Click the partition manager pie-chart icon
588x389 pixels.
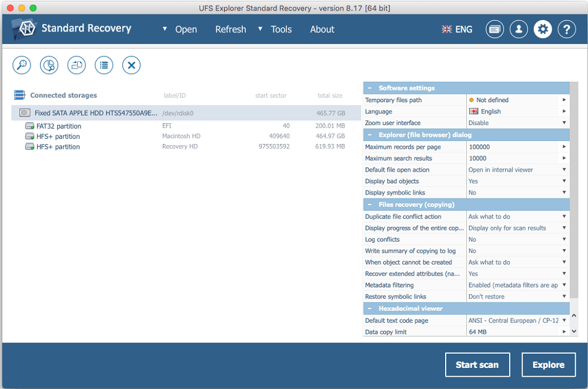coord(49,65)
